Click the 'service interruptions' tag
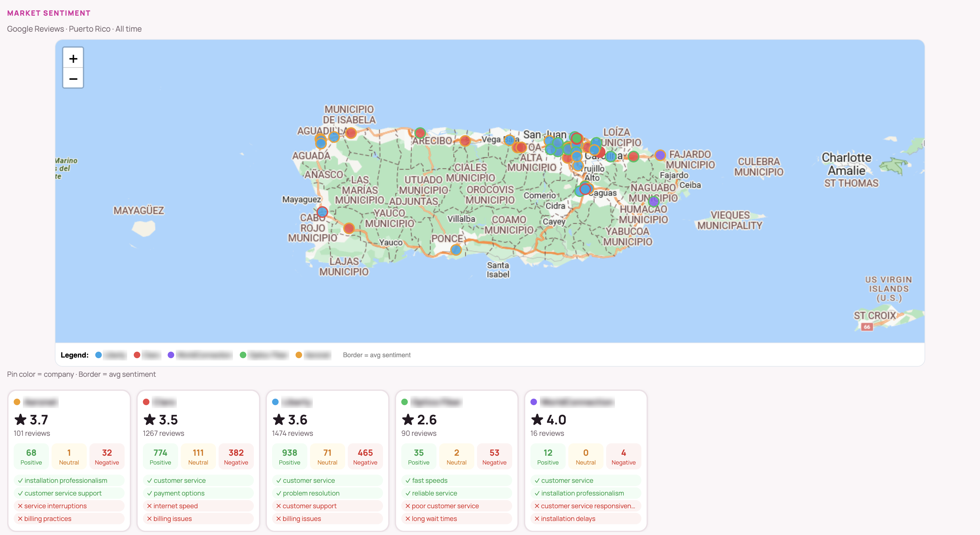Screen dimensions: 980x535 69,506
